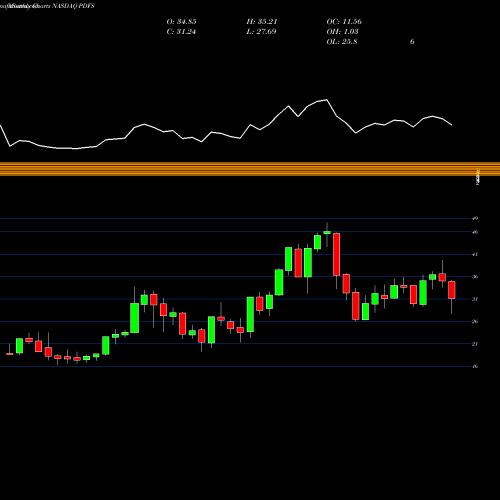Click the lone number 6 in header

click(412, 42)
